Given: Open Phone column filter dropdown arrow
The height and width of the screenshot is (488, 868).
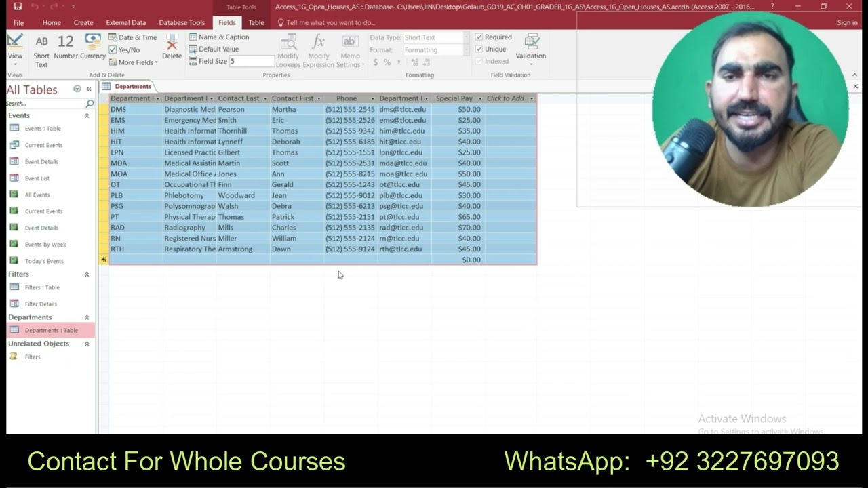Looking at the screenshot, I should point(372,99).
